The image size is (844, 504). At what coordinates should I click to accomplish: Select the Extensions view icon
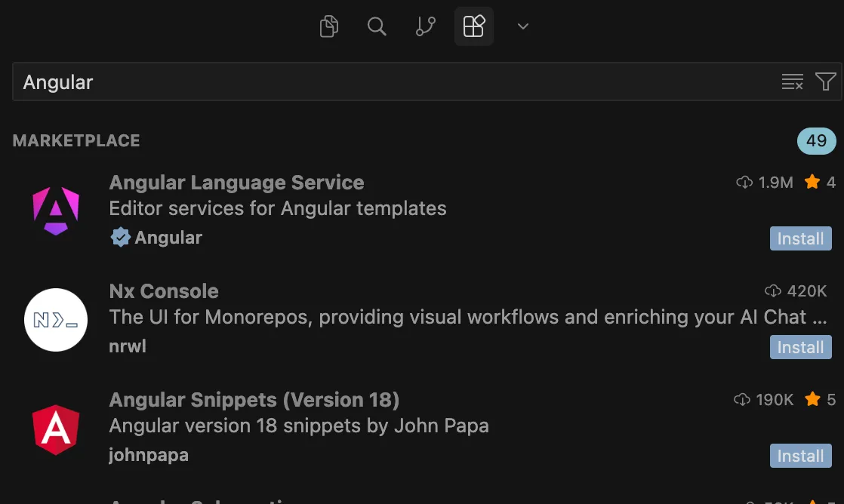[x=473, y=26]
